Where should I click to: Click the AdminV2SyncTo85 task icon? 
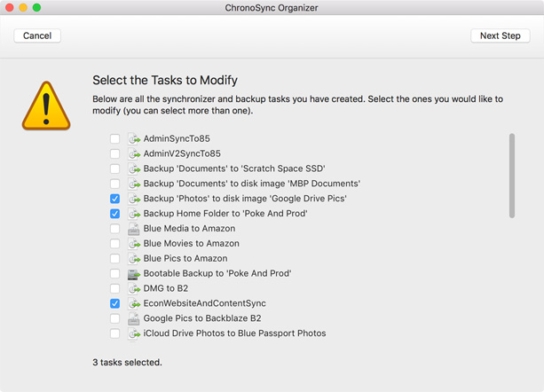(134, 153)
